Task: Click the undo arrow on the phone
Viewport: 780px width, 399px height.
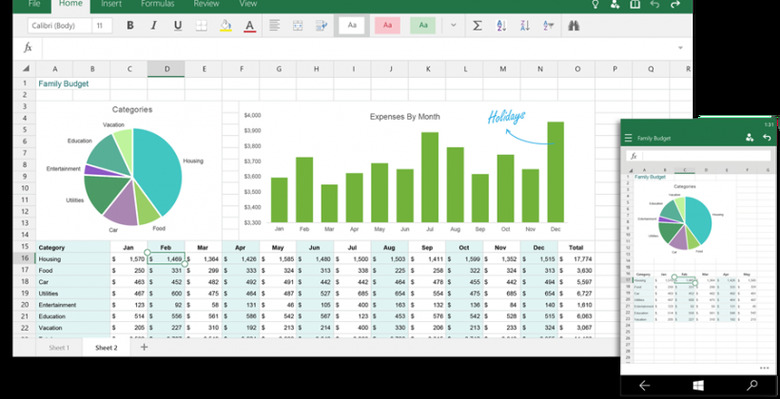Action: coord(767,138)
